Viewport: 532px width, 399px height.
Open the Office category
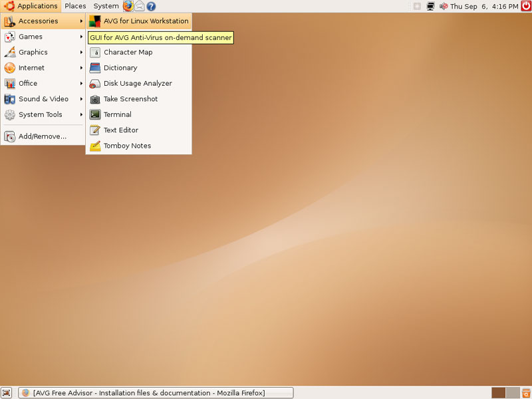pyautogui.click(x=43, y=84)
